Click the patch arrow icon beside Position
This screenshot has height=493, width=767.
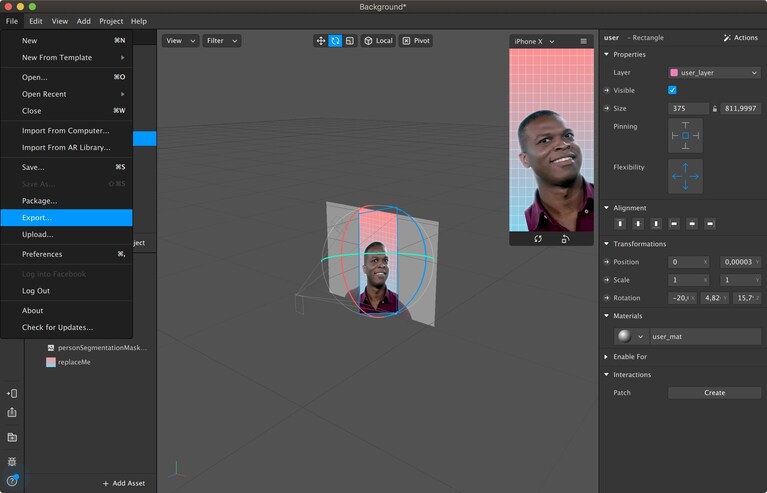click(x=607, y=262)
